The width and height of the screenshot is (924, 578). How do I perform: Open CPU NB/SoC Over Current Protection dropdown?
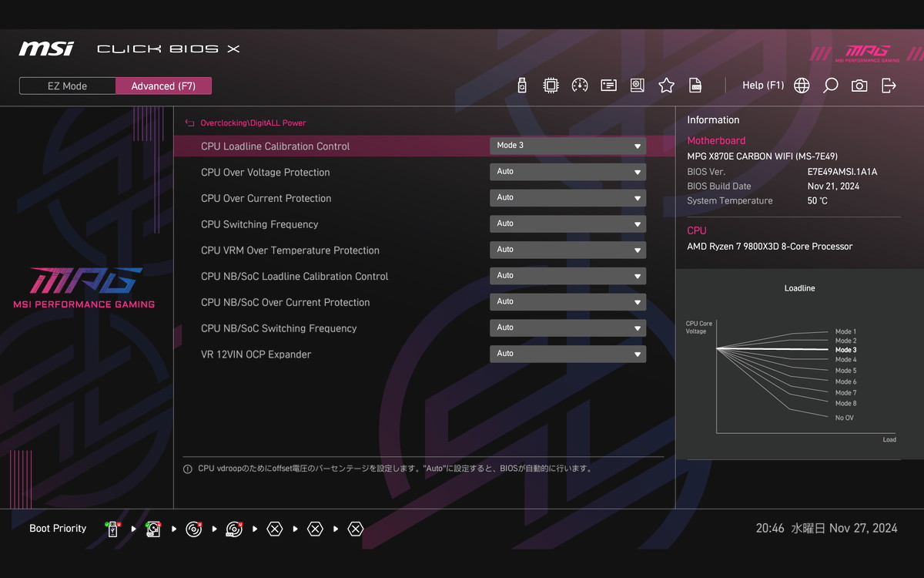[x=567, y=302]
